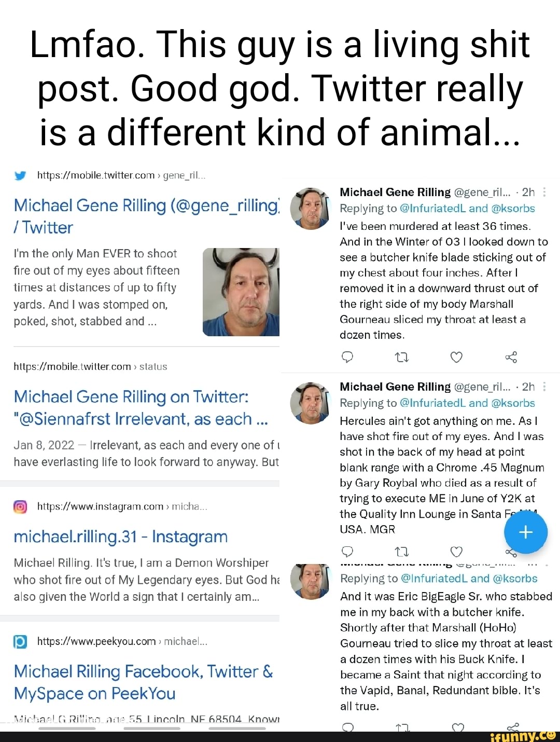
Task: Click the share icon under Hercules tweet
Action: pos(511,552)
